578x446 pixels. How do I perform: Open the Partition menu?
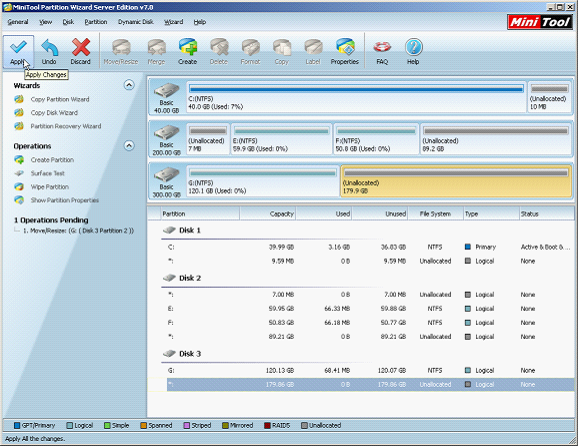(96, 22)
